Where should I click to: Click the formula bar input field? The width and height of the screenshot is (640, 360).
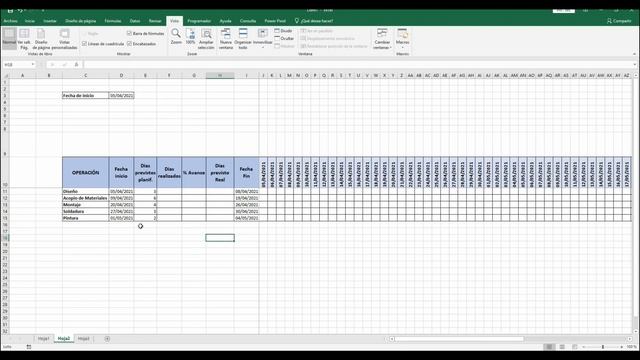click(358, 64)
